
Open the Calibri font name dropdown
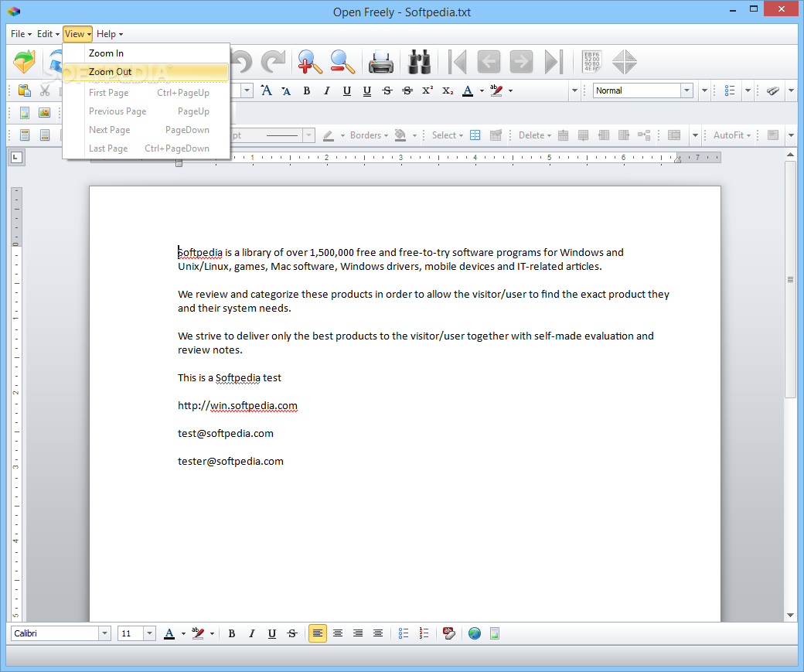coord(104,633)
